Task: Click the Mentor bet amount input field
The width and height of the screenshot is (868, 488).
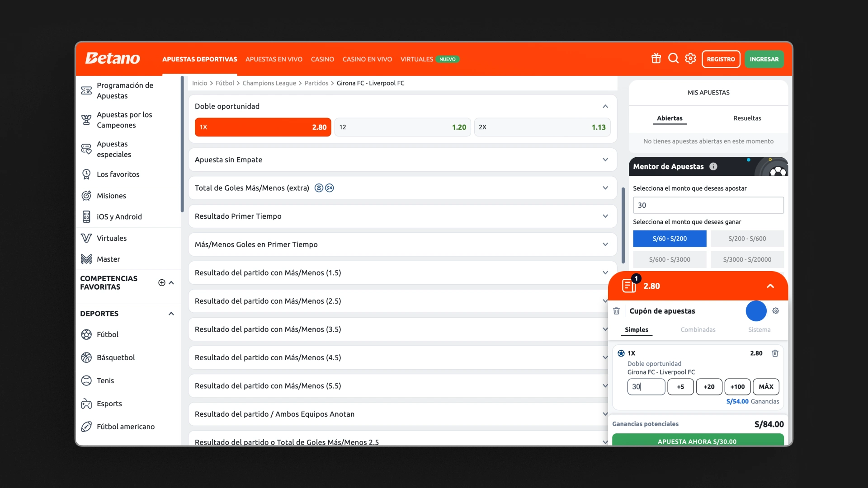Action: click(708, 205)
